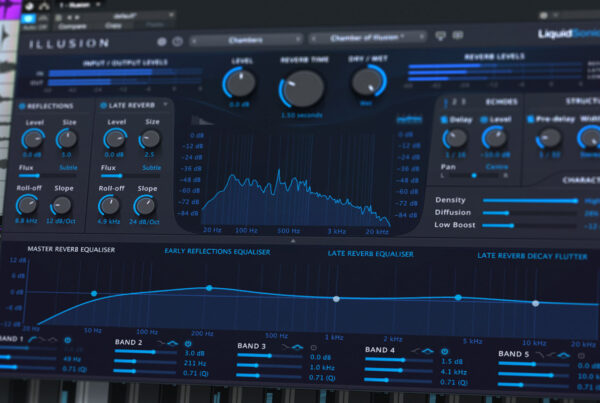Screen dimensions: 600x403
Task: Switch to Late Reverb Equaliser tab
Action: [370, 254]
